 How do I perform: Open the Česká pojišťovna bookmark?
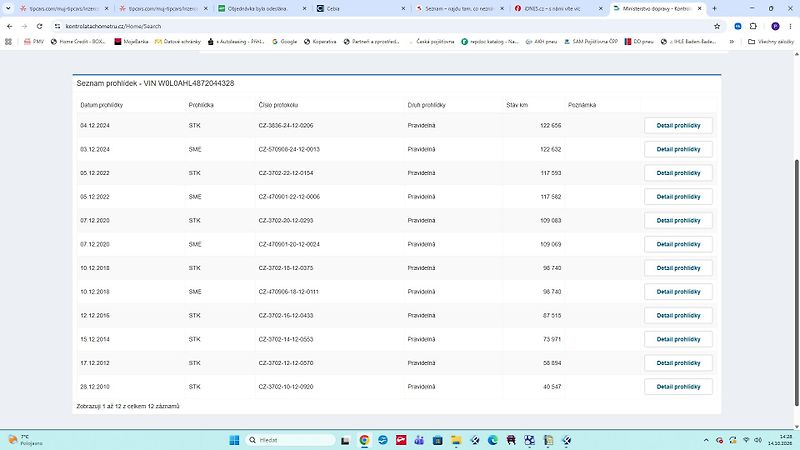pyautogui.click(x=431, y=42)
